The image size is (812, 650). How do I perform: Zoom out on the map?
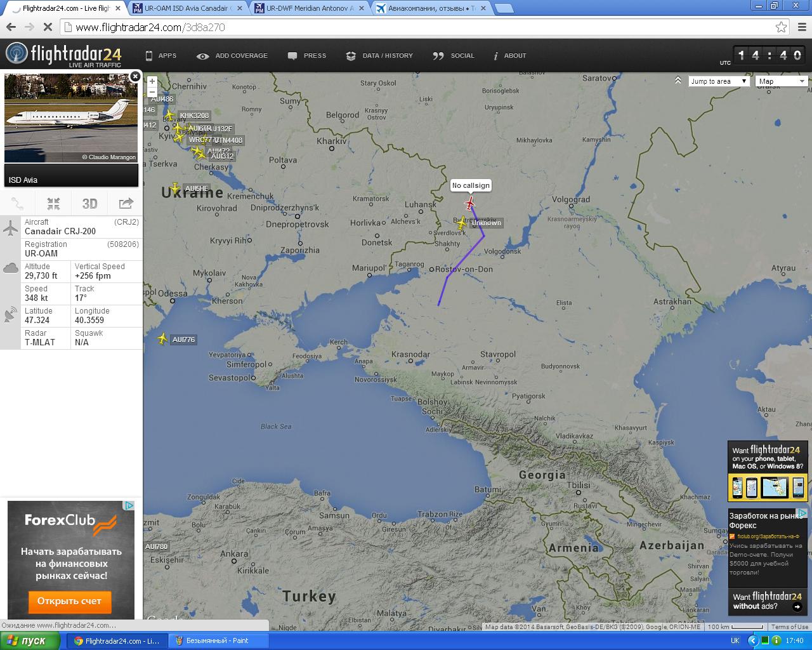click(152, 92)
